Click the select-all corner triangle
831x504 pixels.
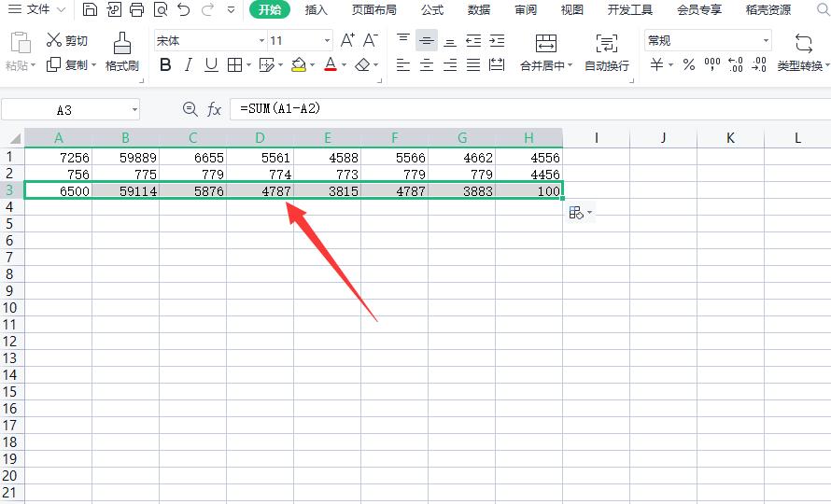(14, 139)
